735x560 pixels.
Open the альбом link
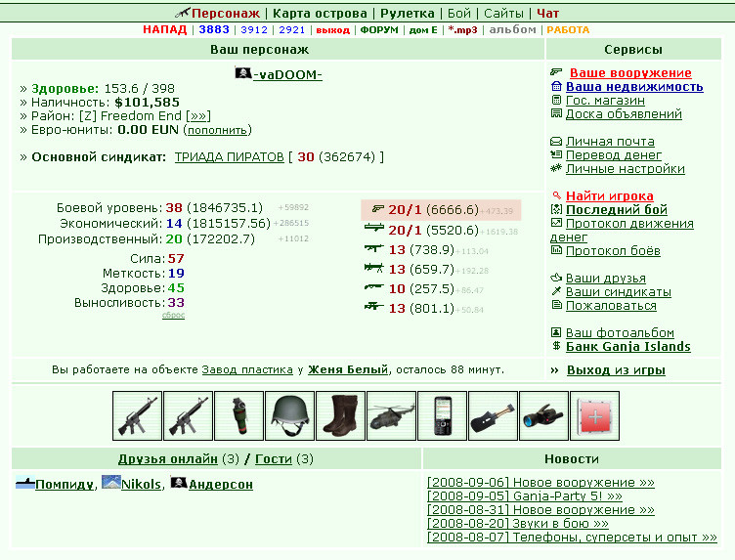(512, 29)
